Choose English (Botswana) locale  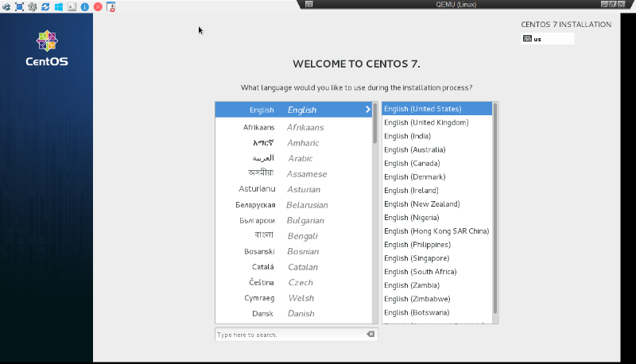coord(436,312)
